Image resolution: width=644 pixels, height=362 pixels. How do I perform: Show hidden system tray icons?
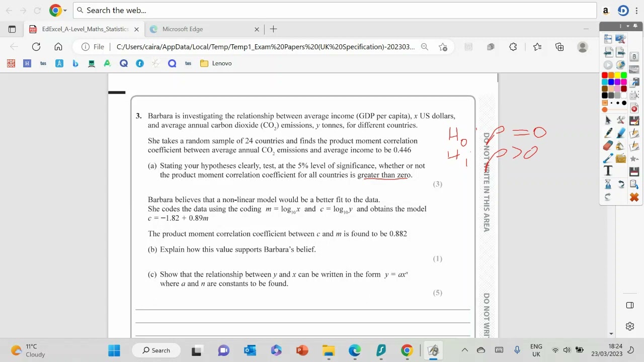464,350
